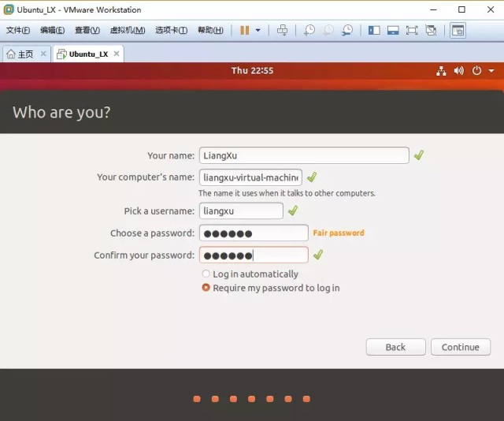The height and width of the screenshot is (421, 504).
Task: Open the console view icon
Action: 458,31
